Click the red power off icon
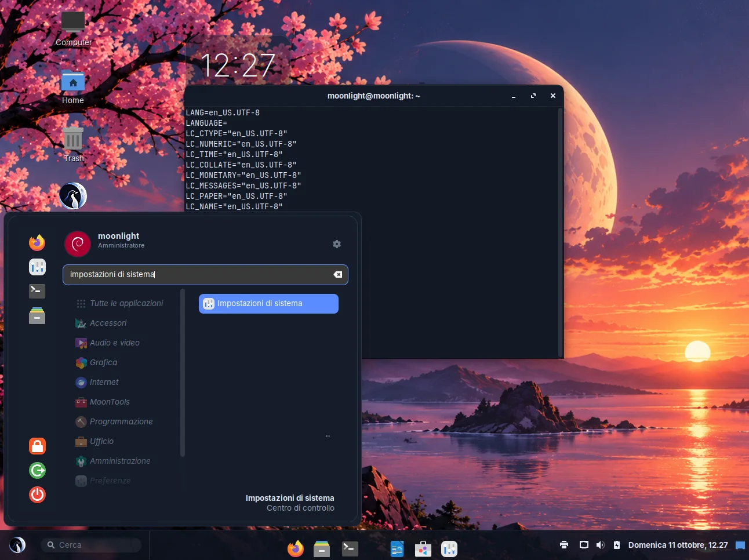Screen dimensions: 749x560 37,494
